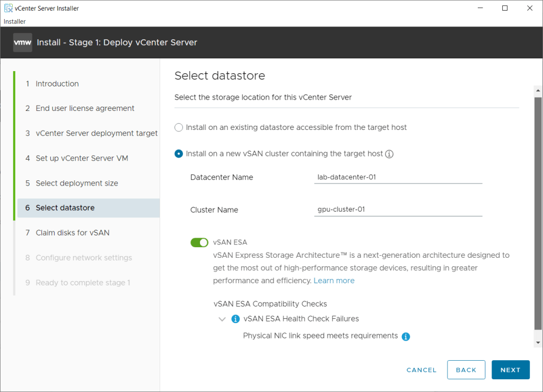The height and width of the screenshot is (392, 543).
Task: Click the Datacenter Name input field
Action: click(x=398, y=177)
